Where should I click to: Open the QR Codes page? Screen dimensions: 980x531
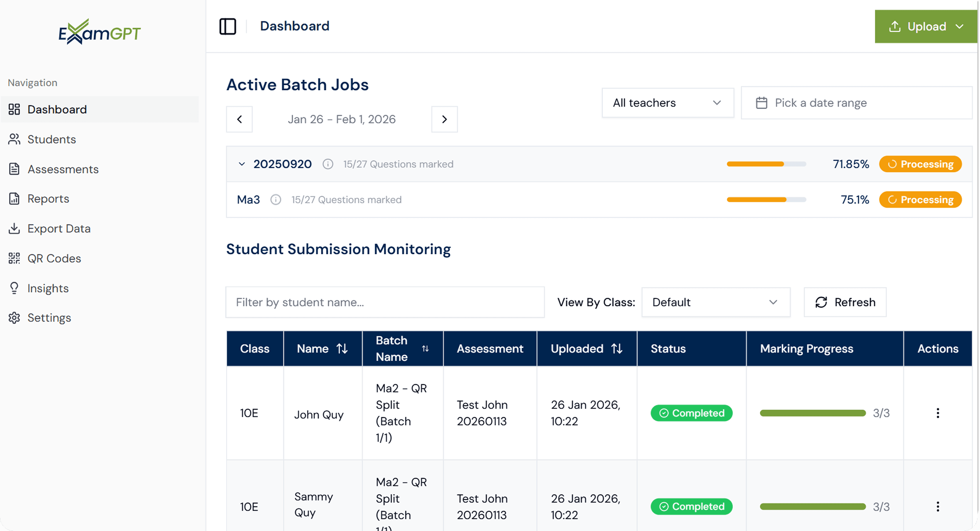(x=54, y=258)
